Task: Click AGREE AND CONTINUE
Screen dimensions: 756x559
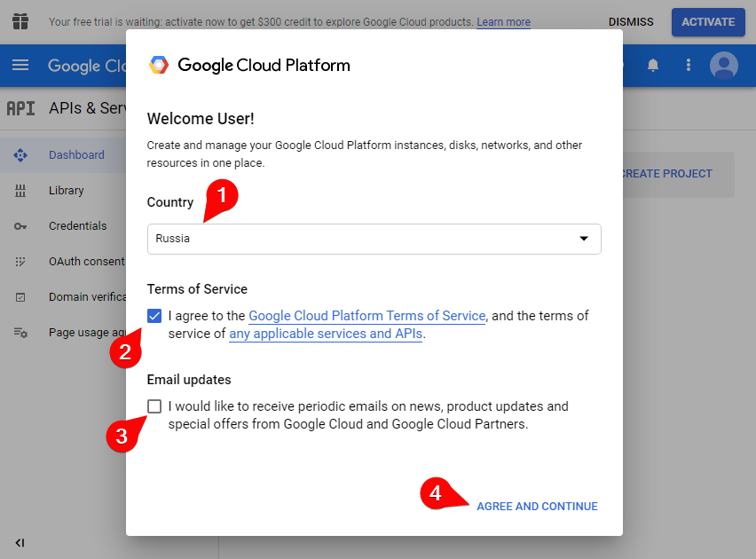Action: click(x=537, y=506)
